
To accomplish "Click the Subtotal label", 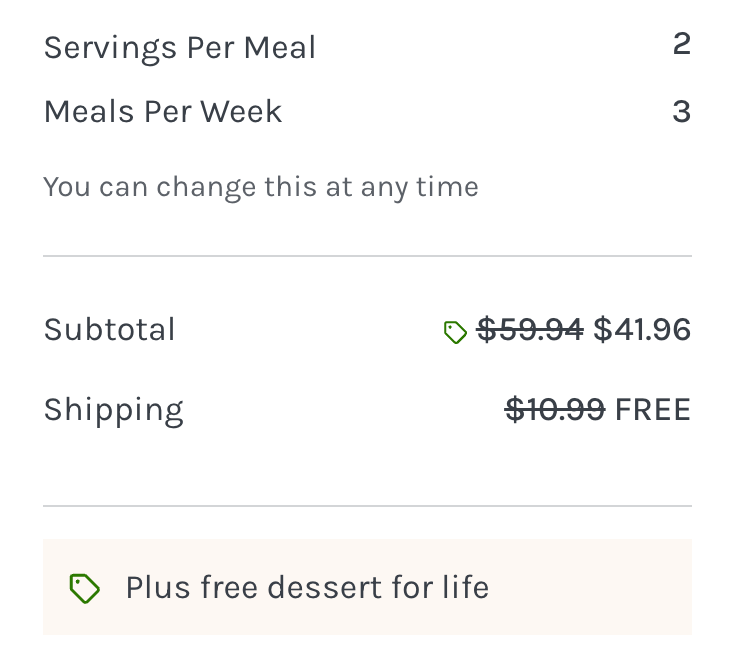I will [110, 330].
